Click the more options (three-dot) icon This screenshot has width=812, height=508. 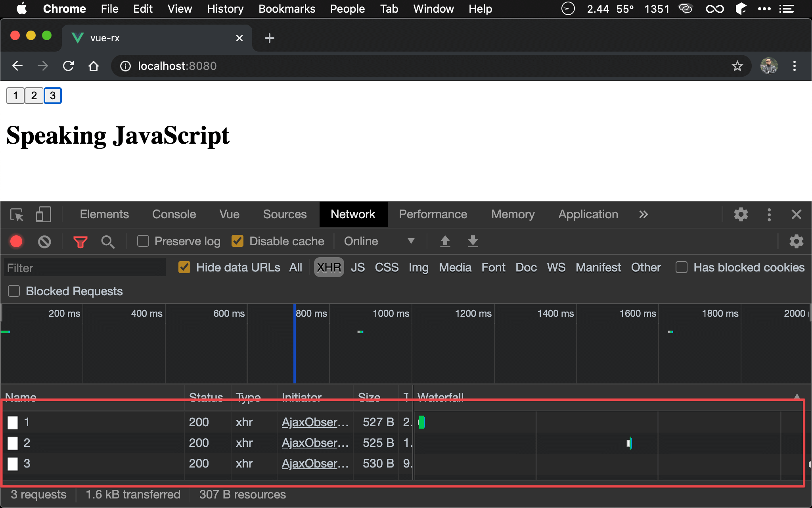pos(769,213)
